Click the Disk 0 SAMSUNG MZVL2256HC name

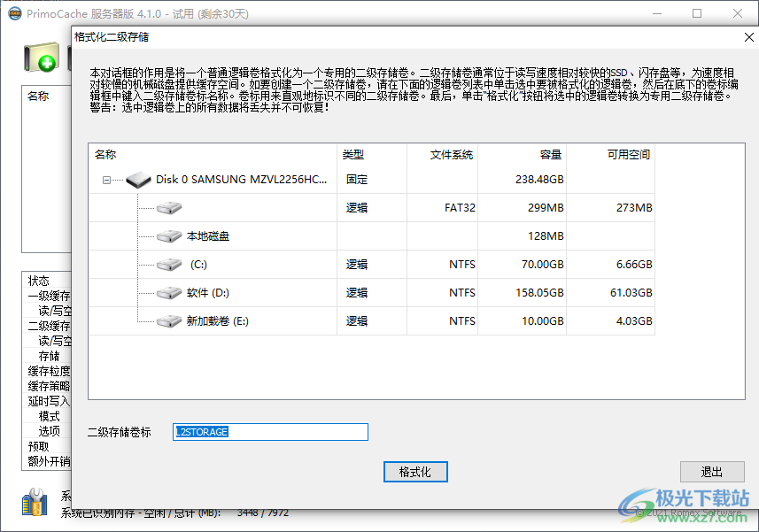[241, 180]
